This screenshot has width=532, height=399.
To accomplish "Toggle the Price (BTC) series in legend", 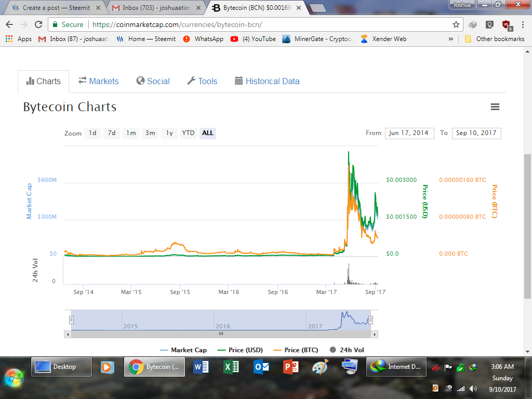I will tap(296, 350).
